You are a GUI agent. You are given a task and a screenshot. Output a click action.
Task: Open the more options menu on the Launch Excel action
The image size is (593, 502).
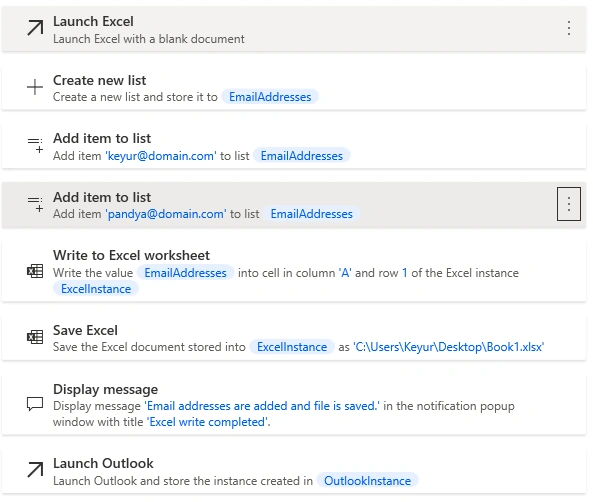(x=569, y=28)
